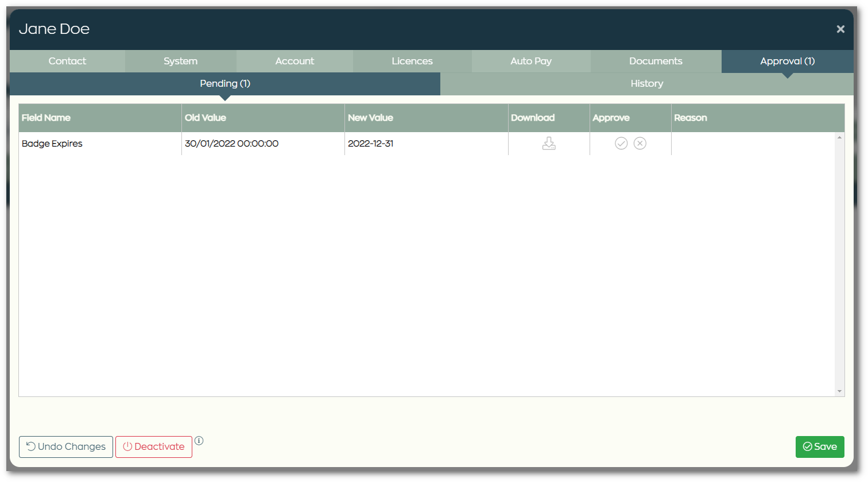Click the undo arrow icon in Undo Changes
This screenshot has height=482, width=868.
pos(31,446)
